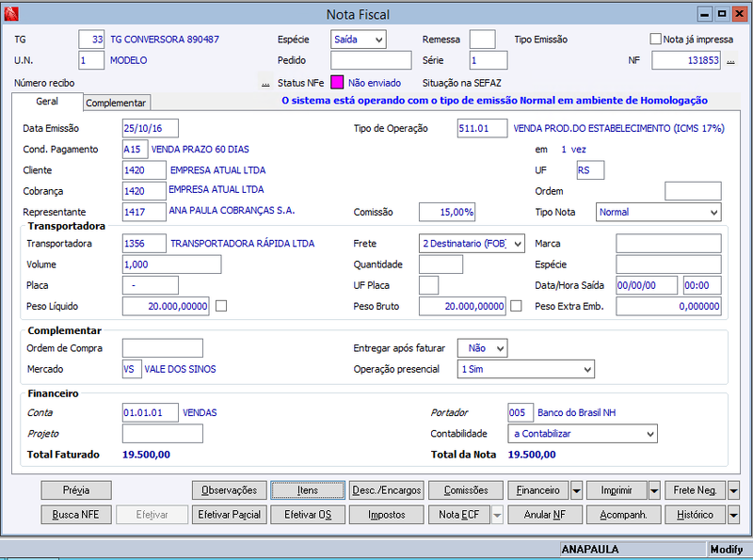Click the Volume field 1,000
753x560 pixels.
(172, 264)
